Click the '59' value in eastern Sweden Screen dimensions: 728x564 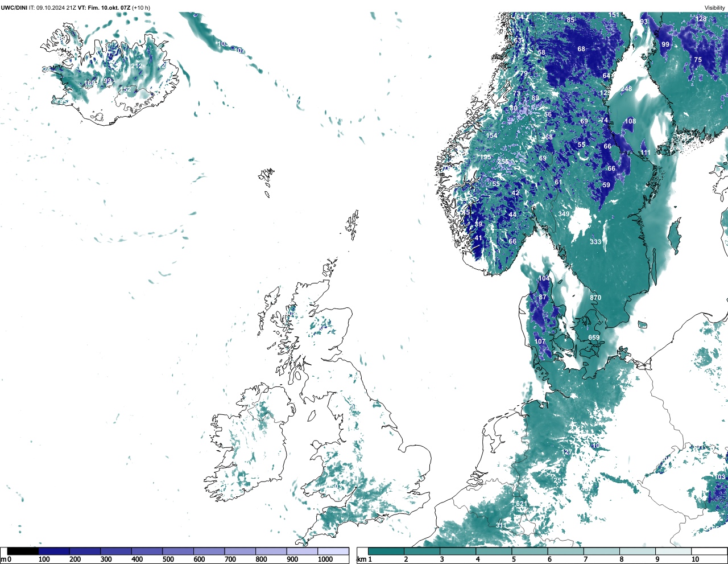click(606, 185)
